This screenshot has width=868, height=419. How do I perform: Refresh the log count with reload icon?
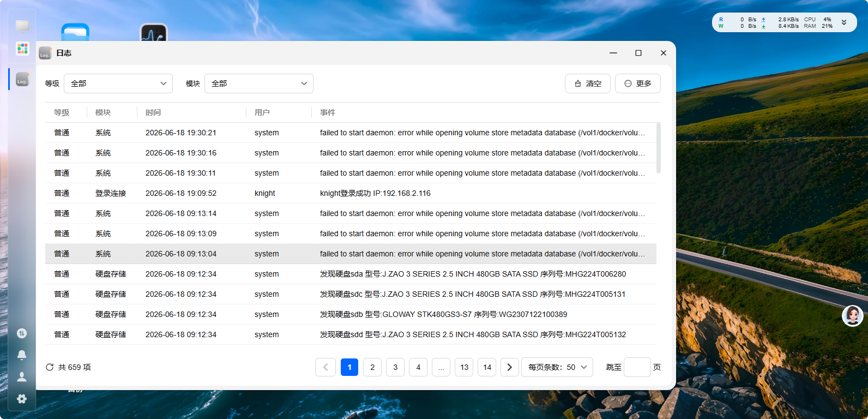pyautogui.click(x=50, y=367)
